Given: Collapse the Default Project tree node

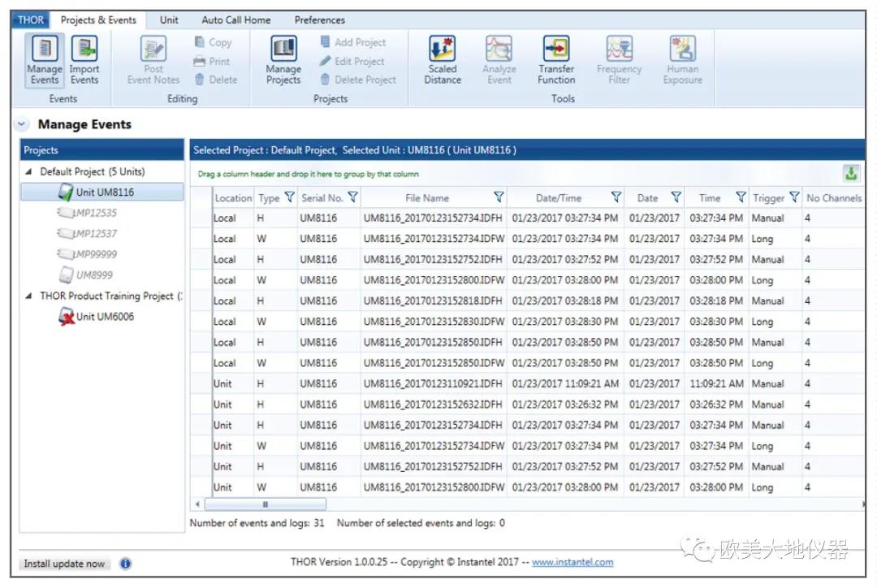Looking at the screenshot, I should pyautogui.click(x=30, y=172).
